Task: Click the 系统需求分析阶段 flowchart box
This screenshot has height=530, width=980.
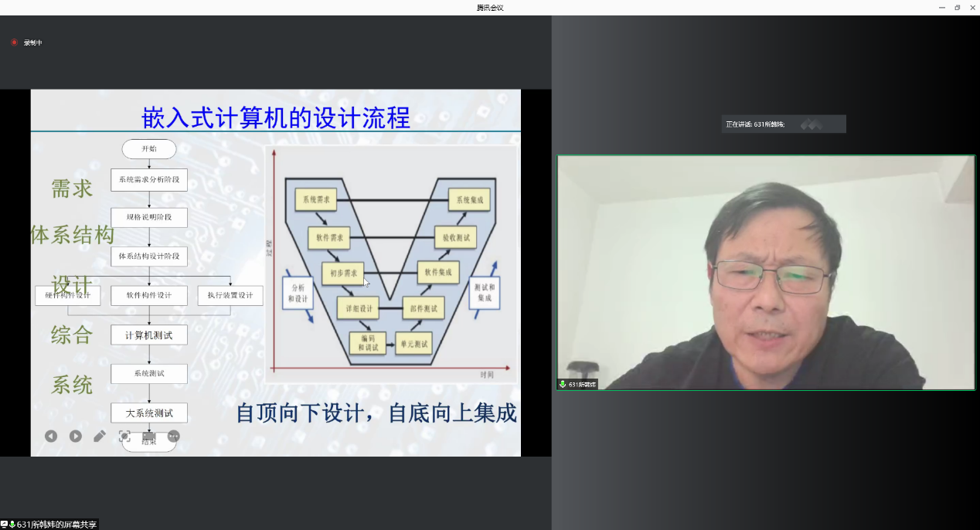Action: click(x=148, y=179)
